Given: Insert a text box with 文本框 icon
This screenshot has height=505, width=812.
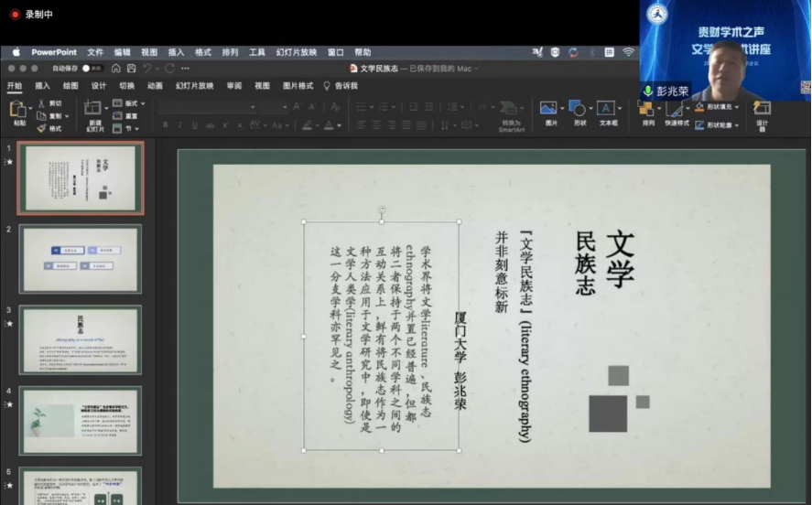Looking at the screenshot, I should tap(606, 109).
